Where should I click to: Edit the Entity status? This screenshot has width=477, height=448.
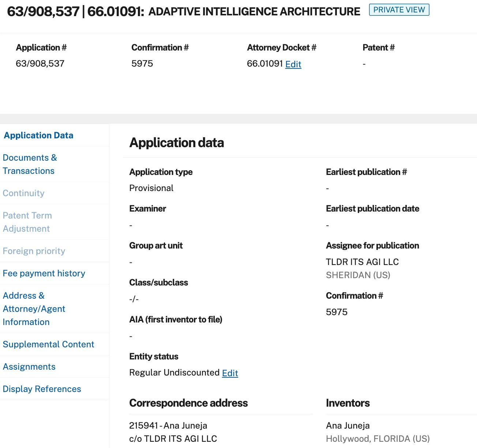[x=230, y=373]
